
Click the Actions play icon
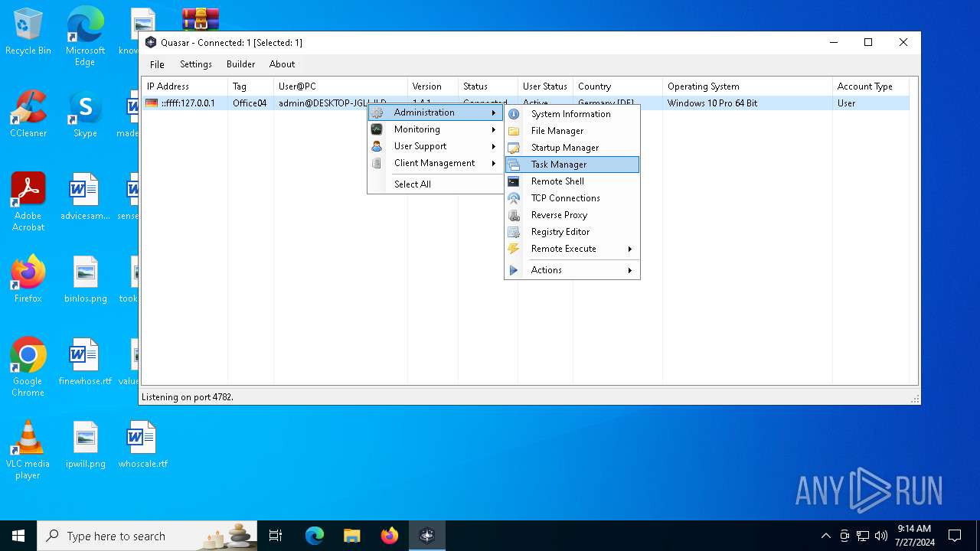click(514, 270)
